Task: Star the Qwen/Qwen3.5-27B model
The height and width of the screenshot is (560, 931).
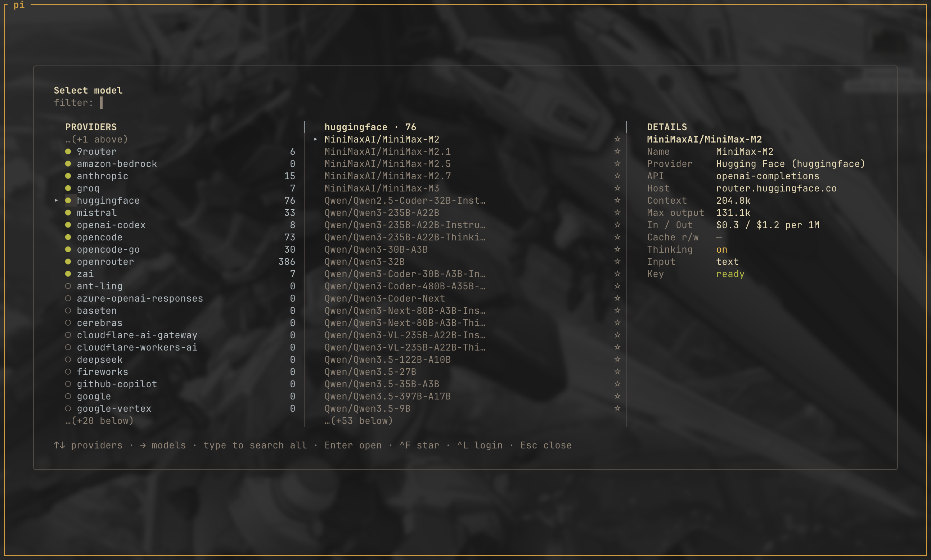Action: [x=617, y=372]
